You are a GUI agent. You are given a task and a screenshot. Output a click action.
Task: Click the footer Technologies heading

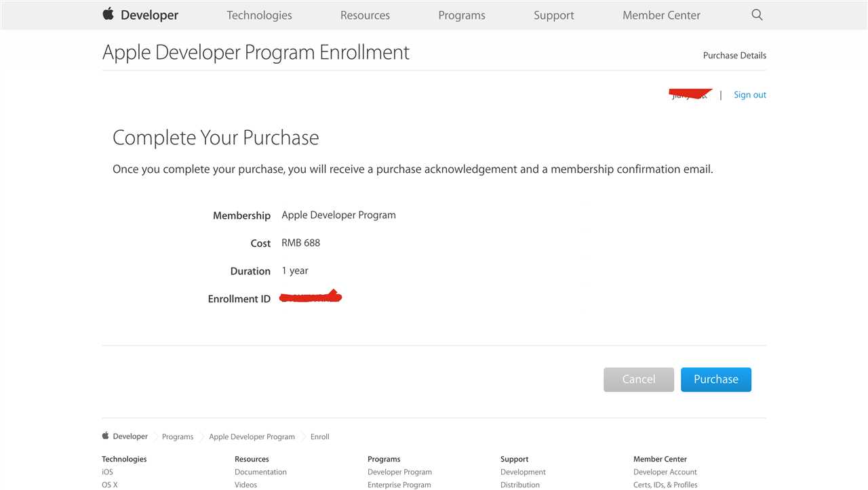click(124, 459)
